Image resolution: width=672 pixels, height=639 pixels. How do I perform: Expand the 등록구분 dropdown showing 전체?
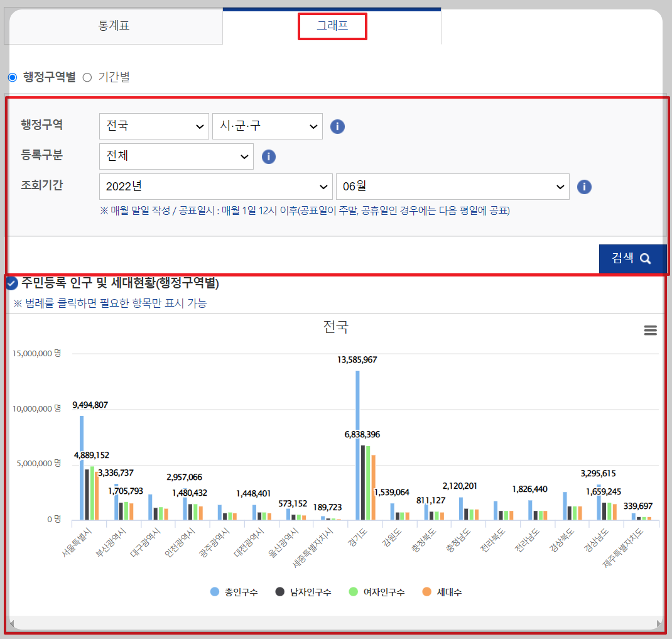(176, 156)
